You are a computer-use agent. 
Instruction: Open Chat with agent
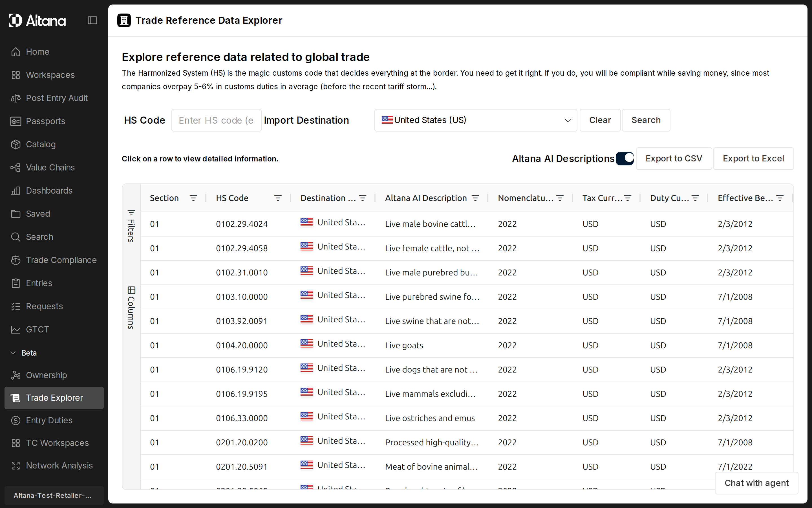tap(756, 483)
